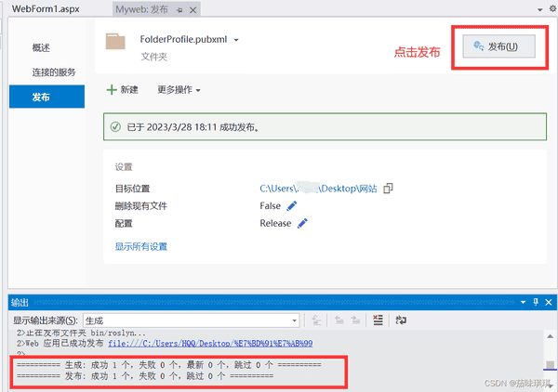Open the file:///C:/Users published folder link
This screenshot has width=558, height=392.
[210, 344]
